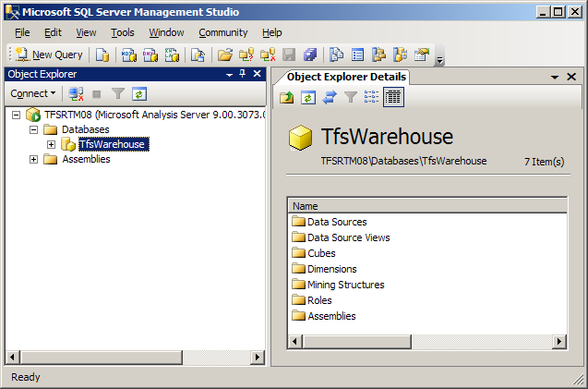Open the Tools menu

pyautogui.click(x=123, y=32)
